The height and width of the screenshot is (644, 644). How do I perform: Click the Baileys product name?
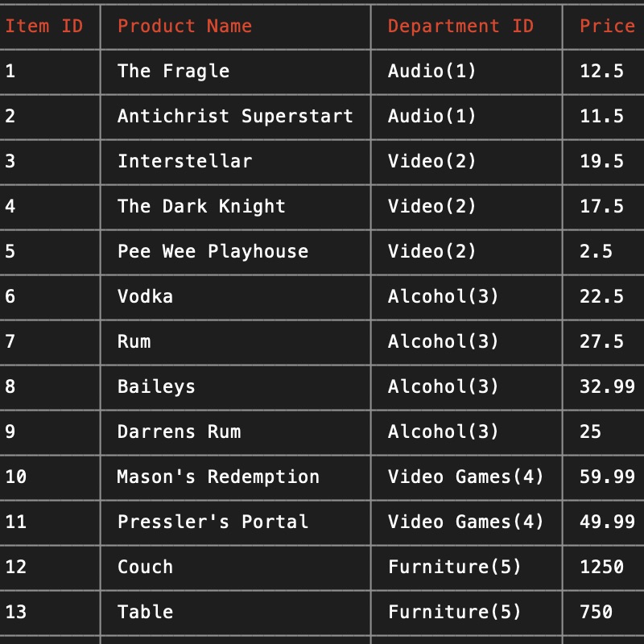156,386
